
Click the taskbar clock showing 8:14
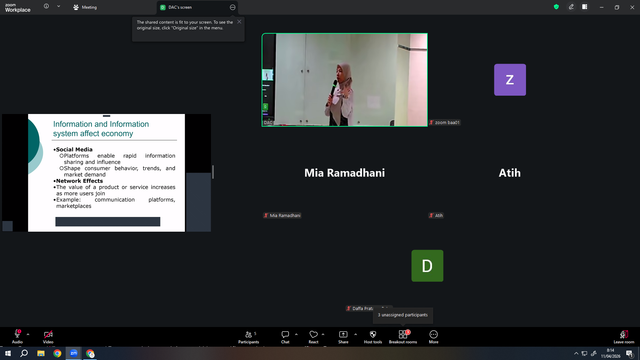click(x=611, y=353)
